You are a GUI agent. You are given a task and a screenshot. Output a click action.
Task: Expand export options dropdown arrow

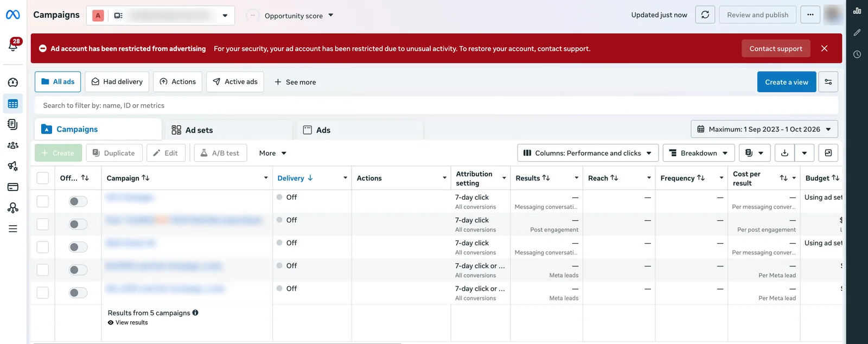click(x=805, y=153)
